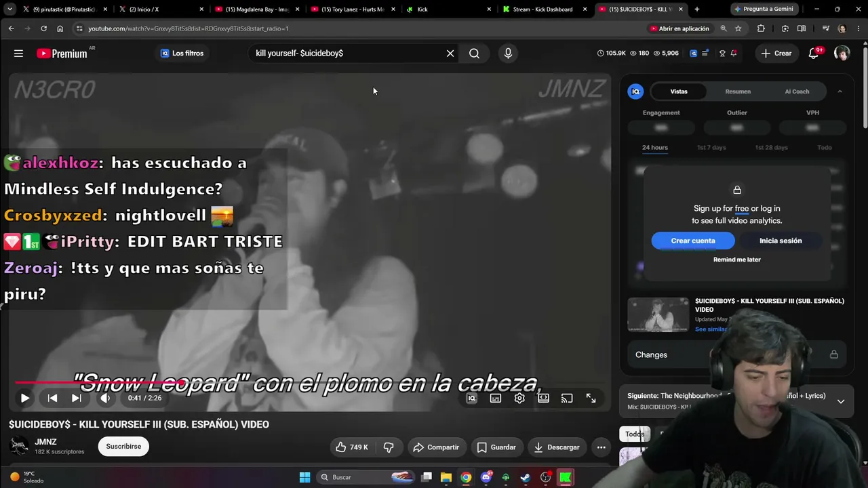Expand the Siguiente playlist panel chevron
Image resolution: width=868 pixels, height=488 pixels.
(841, 401)
